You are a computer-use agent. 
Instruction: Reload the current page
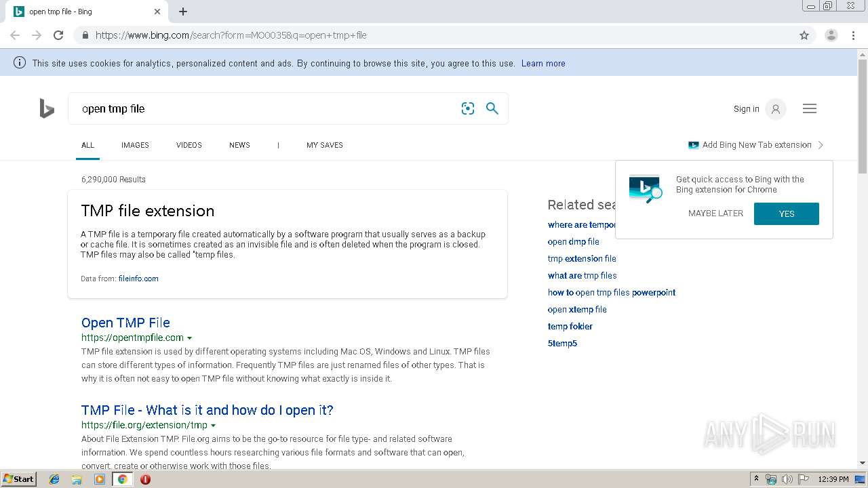tap(58, 35)
